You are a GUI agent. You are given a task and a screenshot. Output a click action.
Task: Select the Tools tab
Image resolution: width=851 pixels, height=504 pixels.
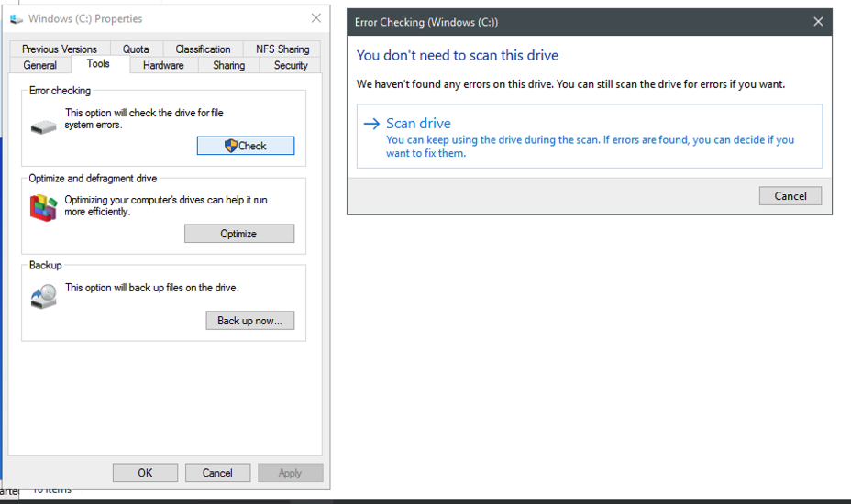pyautogui.click(x=98, y=63)
